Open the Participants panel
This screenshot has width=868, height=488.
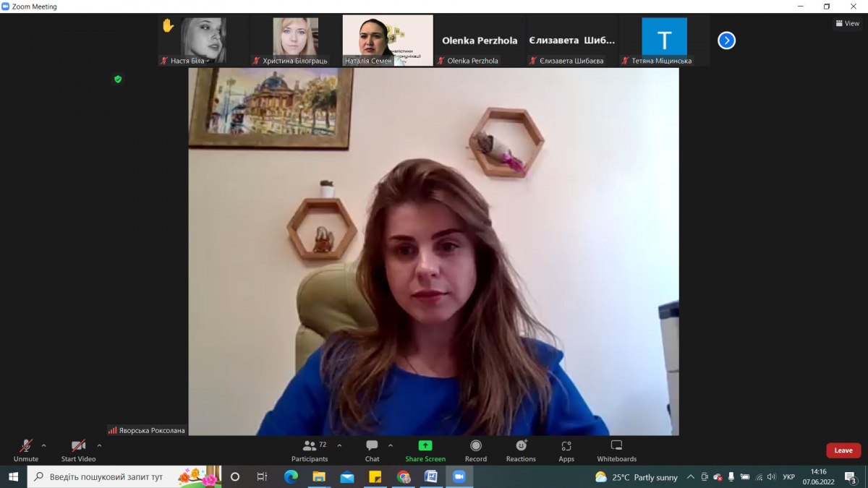coord(310,450)
